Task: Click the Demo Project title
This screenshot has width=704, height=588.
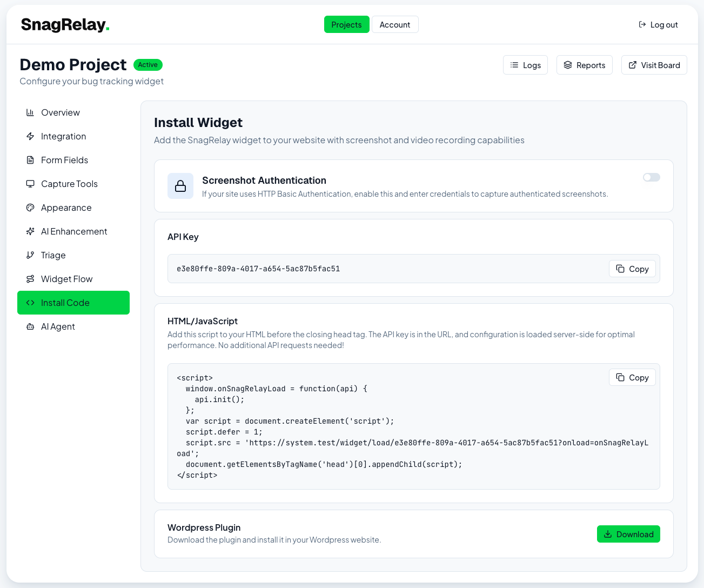Action: (73, 65)
